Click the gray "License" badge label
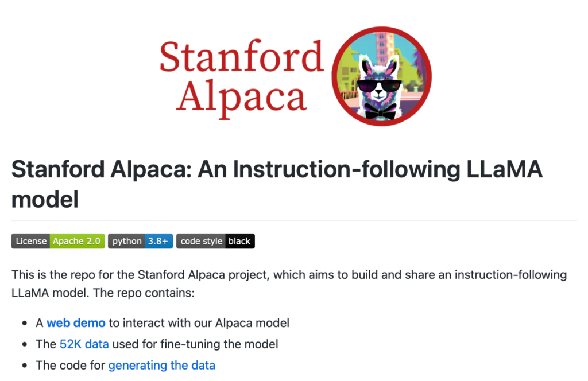Viewport: 588px width, 381px height. click(31, 241)
